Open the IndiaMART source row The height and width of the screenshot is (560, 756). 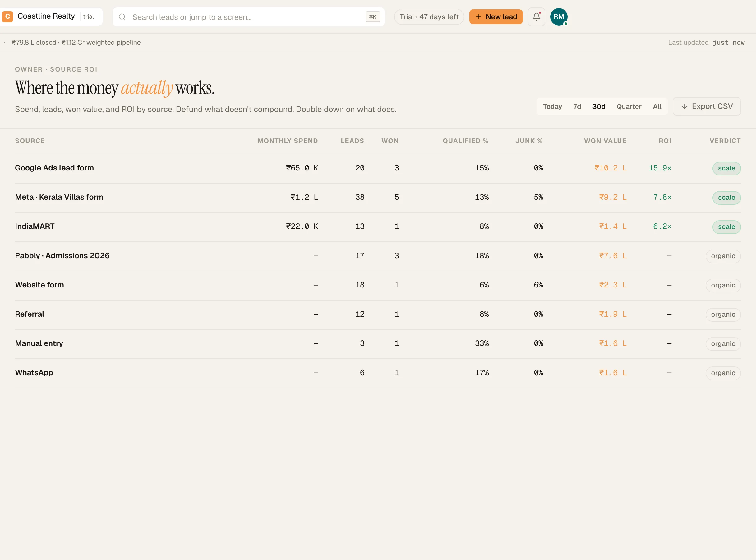pos(378,227)
